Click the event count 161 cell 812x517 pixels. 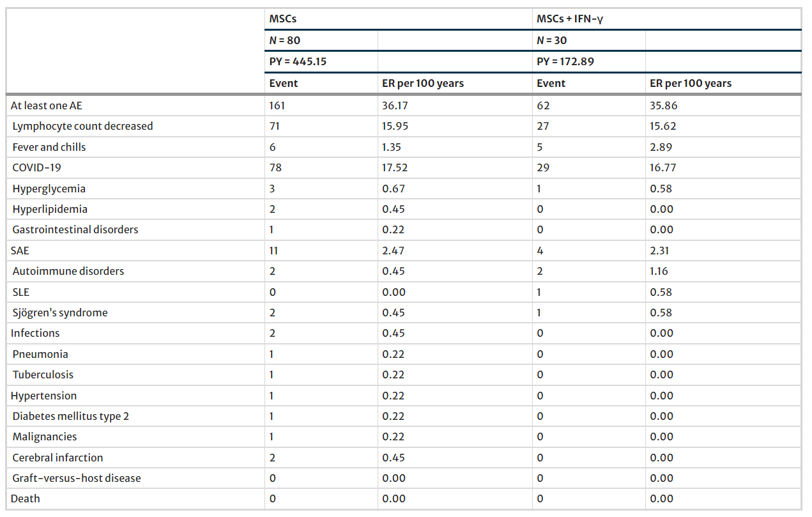(277, 105)
